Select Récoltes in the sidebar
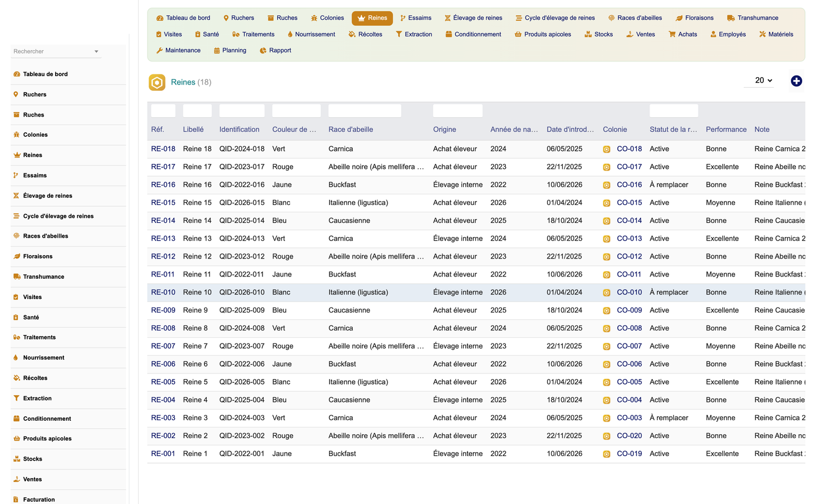The width and height of the screenshot is (814, 504). (35, 378)
